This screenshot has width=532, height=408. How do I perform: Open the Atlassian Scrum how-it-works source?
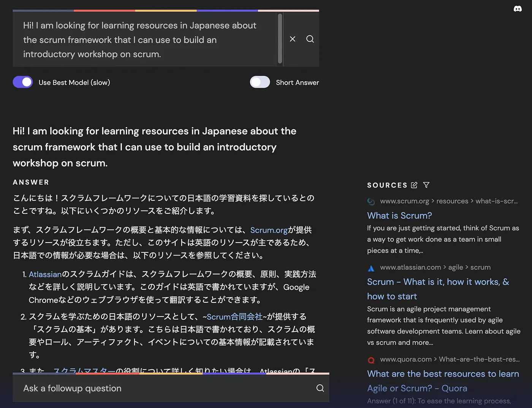click(438, 289)
